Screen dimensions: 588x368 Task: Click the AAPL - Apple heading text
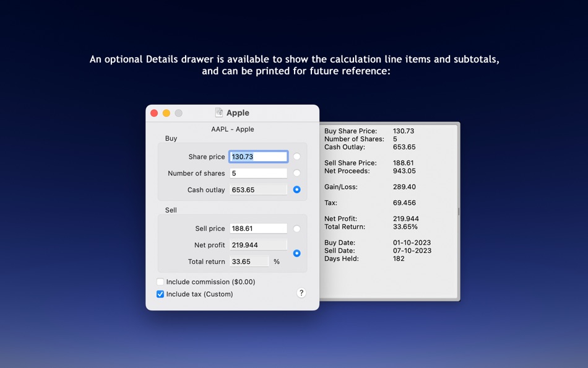pos(233,129)
